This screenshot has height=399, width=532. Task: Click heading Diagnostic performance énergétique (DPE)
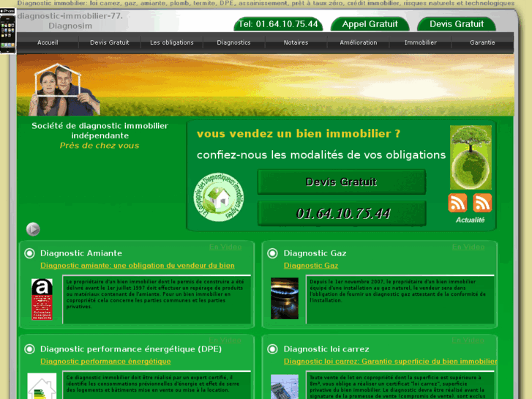coord(131,349)
